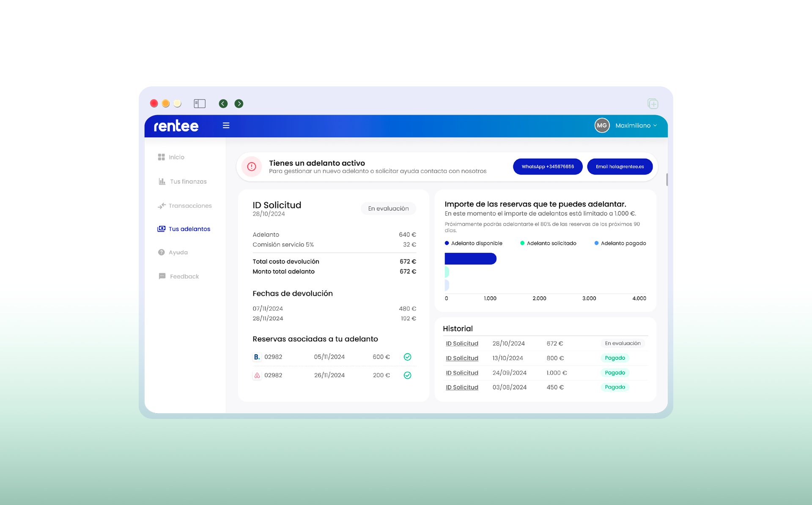This screenshot has width=812, height=505.
Task: Go forward with the right arrow button
Action: (239, 104)
